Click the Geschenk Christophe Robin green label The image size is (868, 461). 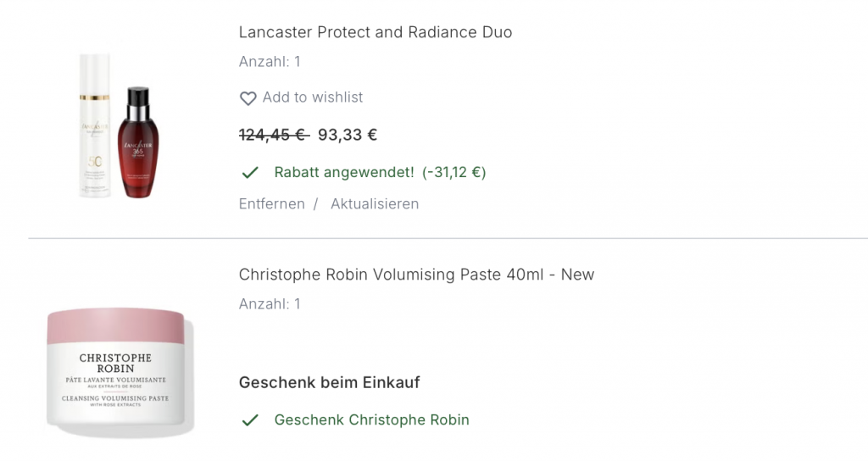pyautogui.click(x=371, y=420)
